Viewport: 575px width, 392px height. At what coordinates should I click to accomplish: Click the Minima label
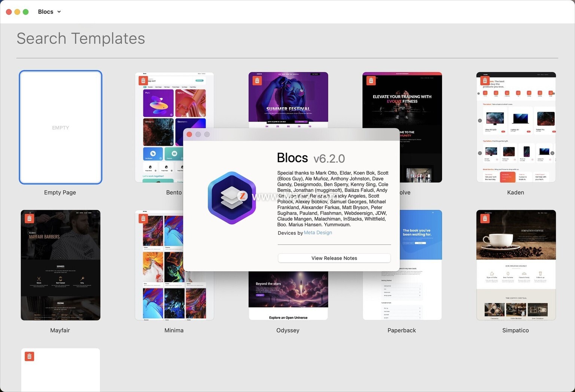174,330
